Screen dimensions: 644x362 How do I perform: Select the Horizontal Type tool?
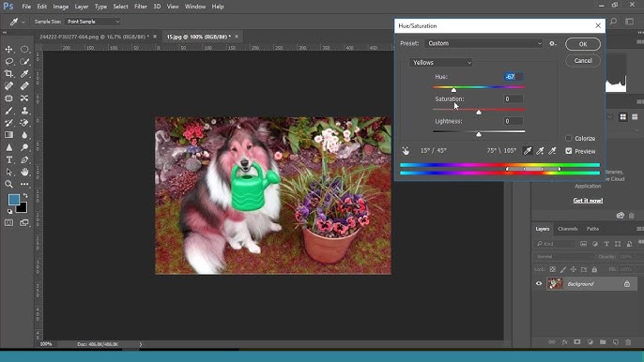[8, 159]
